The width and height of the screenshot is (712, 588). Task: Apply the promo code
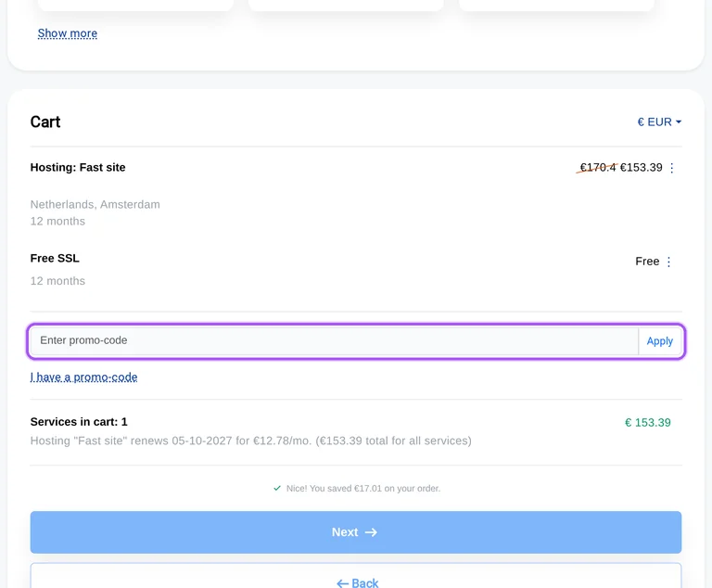tap(660, 341)
